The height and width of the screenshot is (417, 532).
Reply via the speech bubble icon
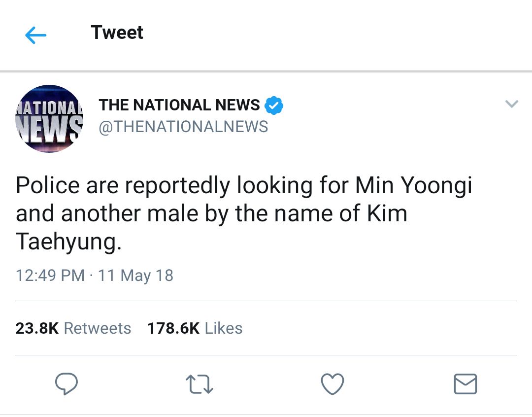[x=66, y=383]
